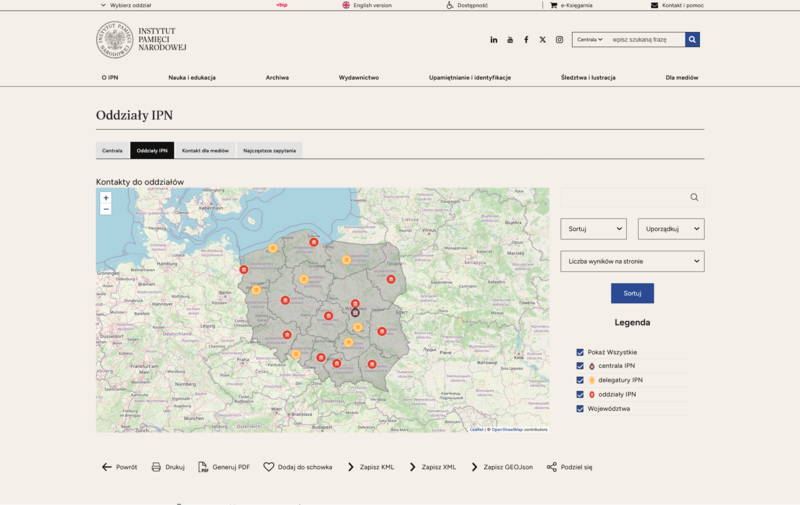Open the Archiwa menu item
The width and height of the screenshot is (800, 505).
pyautogui.click(x=277, y=77)
